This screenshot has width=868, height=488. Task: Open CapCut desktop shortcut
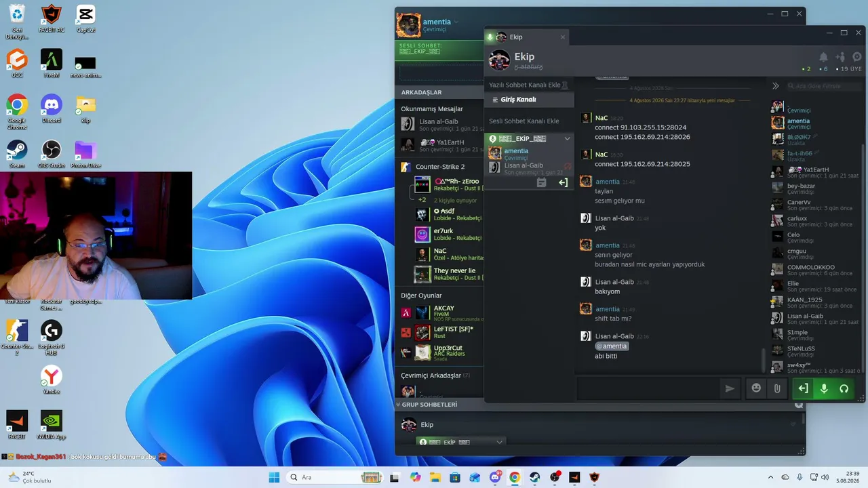tap(85, 19)
